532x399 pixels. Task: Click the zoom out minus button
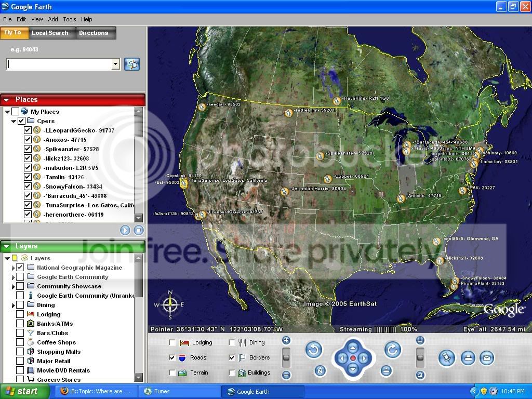pos(286,375)
